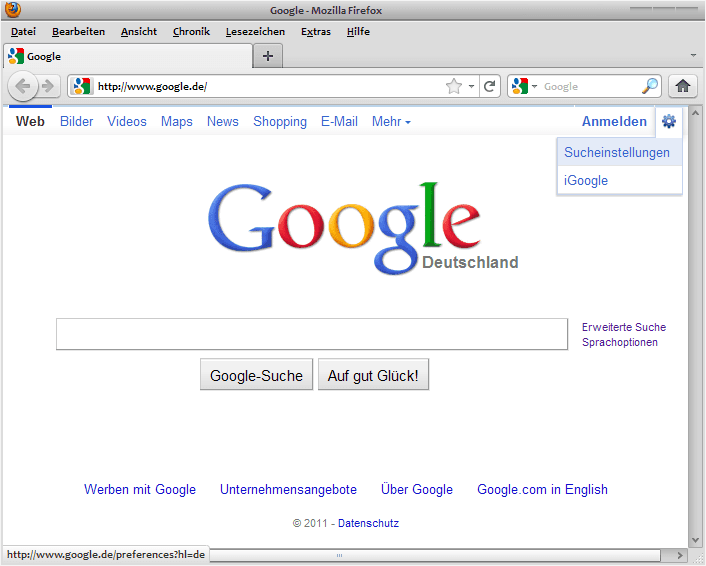This screenshot has width=706, height=566.
Task: Click the horizontal scrollbar right arrow
Action: [x=680, y=555]
